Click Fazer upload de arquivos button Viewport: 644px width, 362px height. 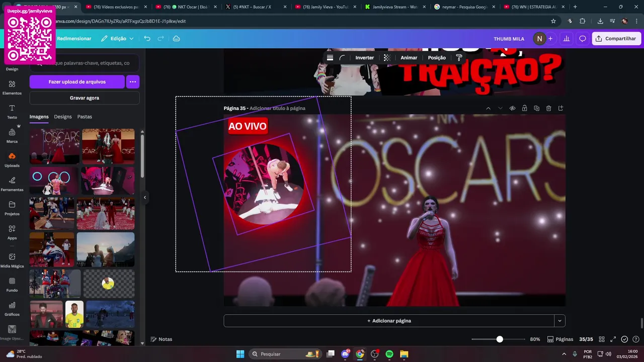click(77, 81)
